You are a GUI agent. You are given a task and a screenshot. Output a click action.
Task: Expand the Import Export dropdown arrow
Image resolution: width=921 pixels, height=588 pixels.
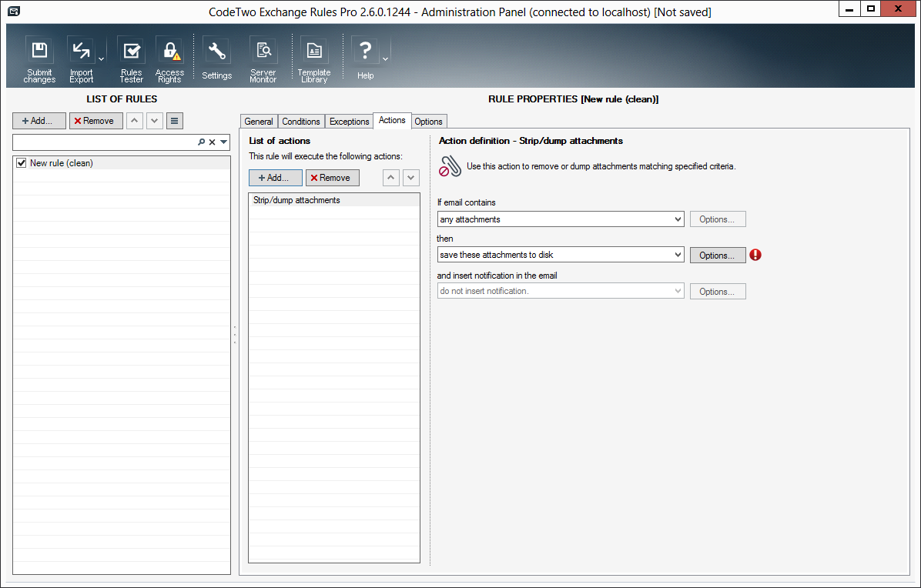click(101, 59)
